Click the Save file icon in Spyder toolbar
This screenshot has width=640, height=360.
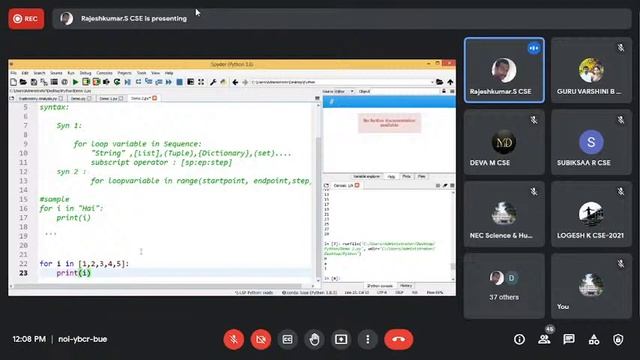(x=34, y=82)
